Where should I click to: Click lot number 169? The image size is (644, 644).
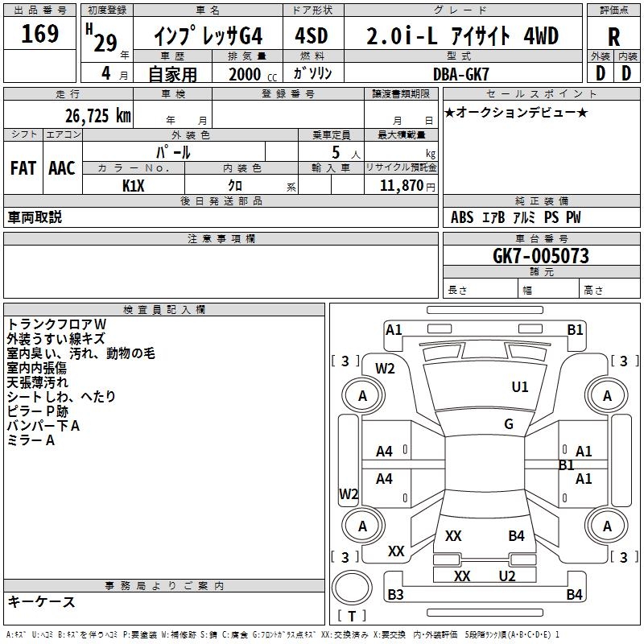click(x=39, y=34)
